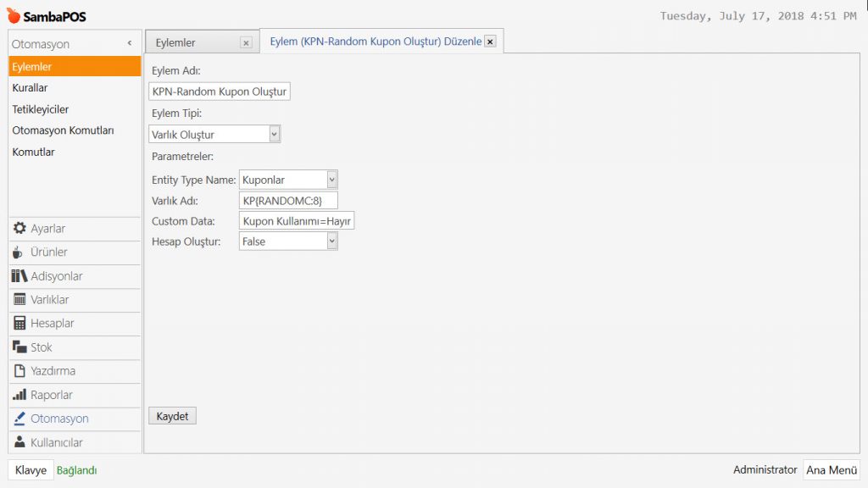Click the Kullanıcılar person icon

(19, 442)
